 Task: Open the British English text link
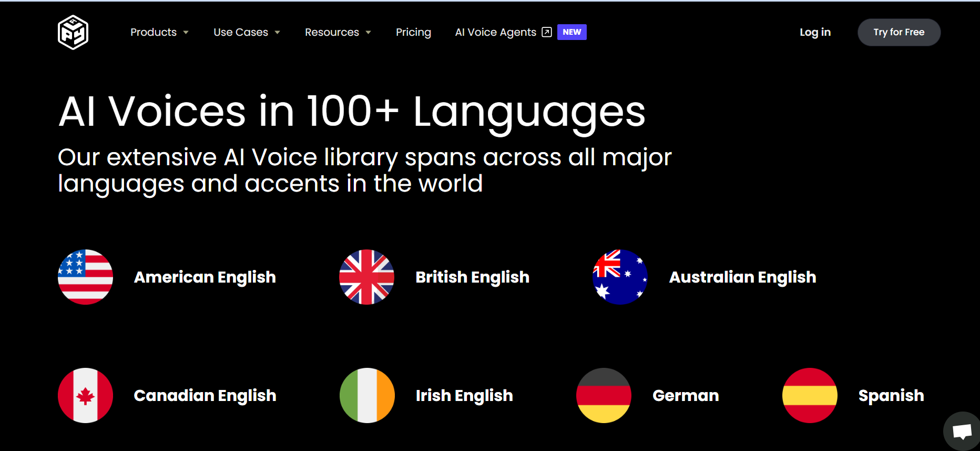472,277
